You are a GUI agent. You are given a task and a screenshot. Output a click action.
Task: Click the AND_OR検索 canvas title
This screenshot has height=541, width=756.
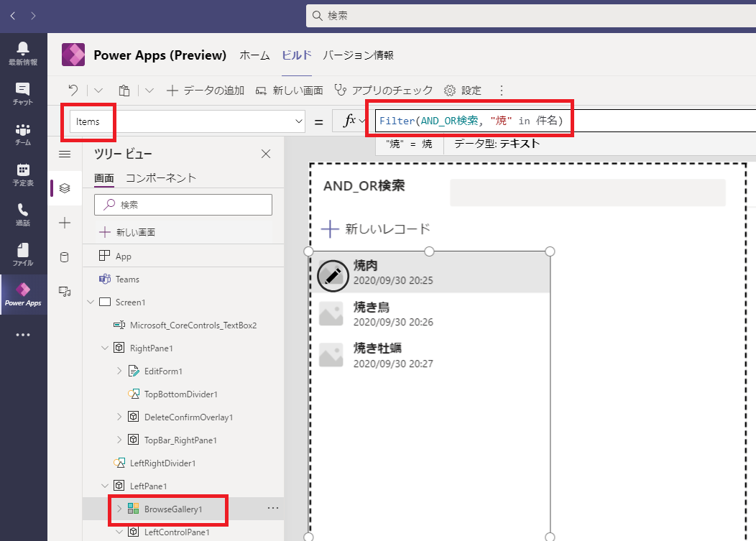coord(364,185)
